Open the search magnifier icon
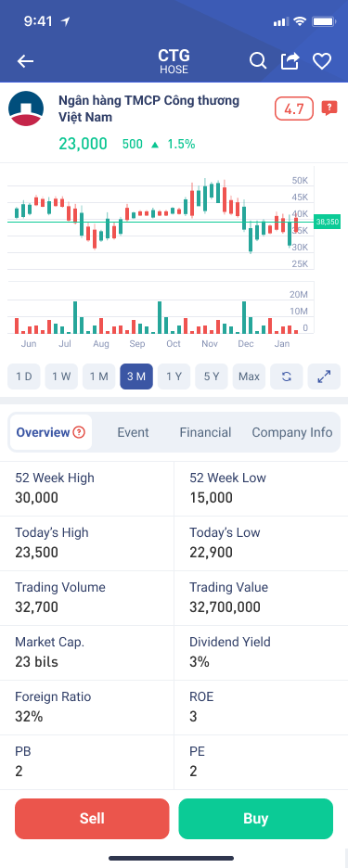Viewport: 348px width, 868px height. click(x=258, y=60)
